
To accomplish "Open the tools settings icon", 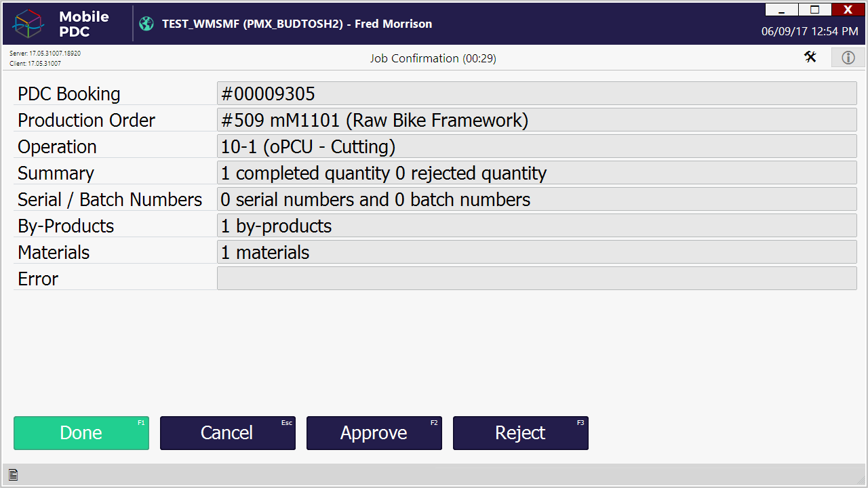I will (x=810, y=57).
